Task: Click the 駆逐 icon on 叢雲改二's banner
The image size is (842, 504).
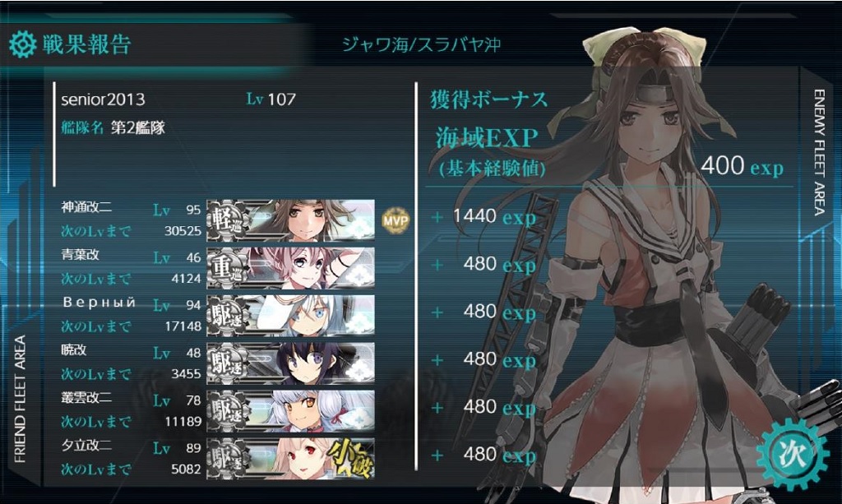Action: click(229, 411)
